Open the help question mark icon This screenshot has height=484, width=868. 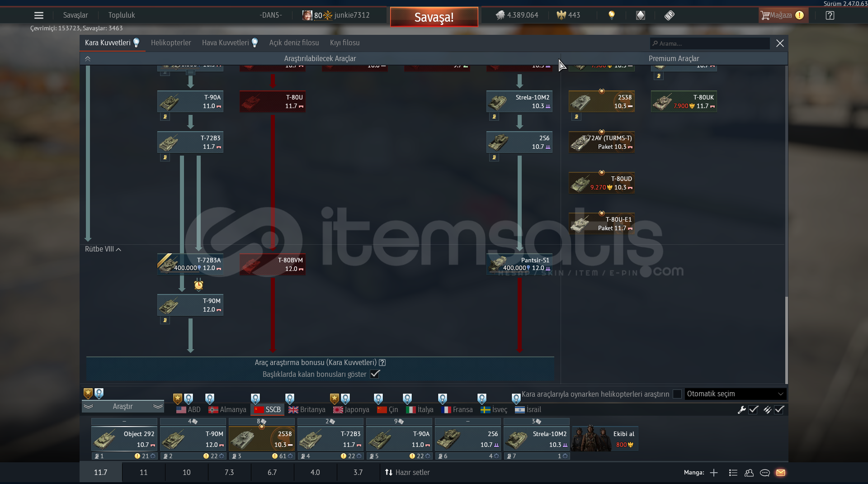[x=830, y=15]
